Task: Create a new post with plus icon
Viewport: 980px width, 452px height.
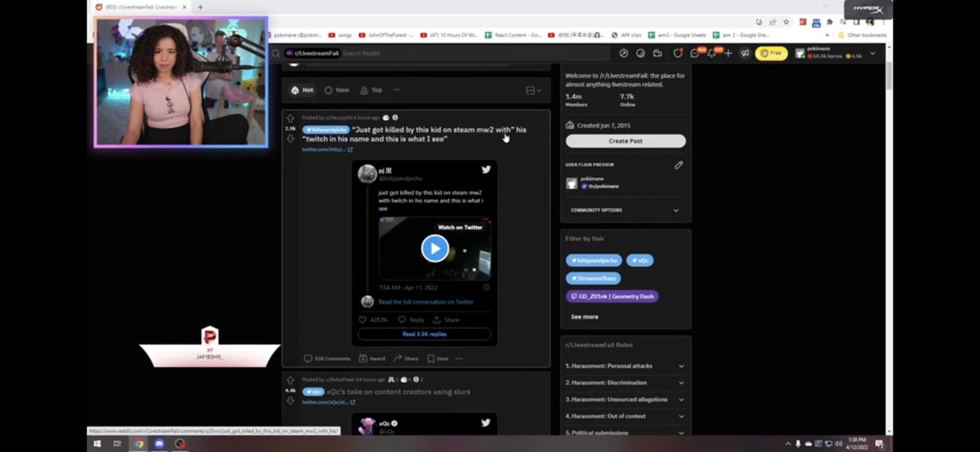Action: pos(728,53)
